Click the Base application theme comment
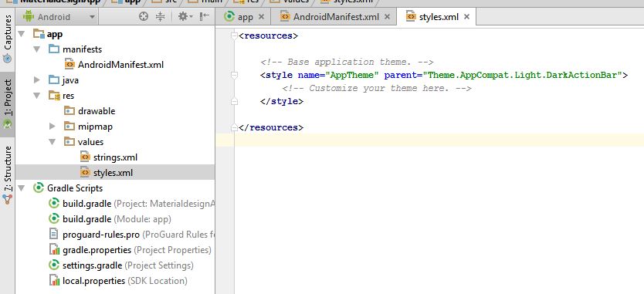Image resolution: width=644 pixels, height=294 pixels. pos(347,62)
